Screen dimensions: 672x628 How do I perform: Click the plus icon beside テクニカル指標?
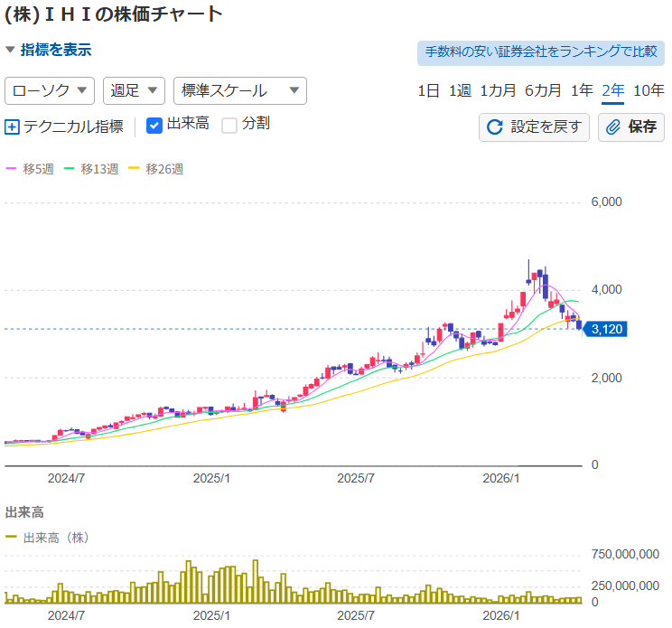pyautogui.click(x=12, y=127)
